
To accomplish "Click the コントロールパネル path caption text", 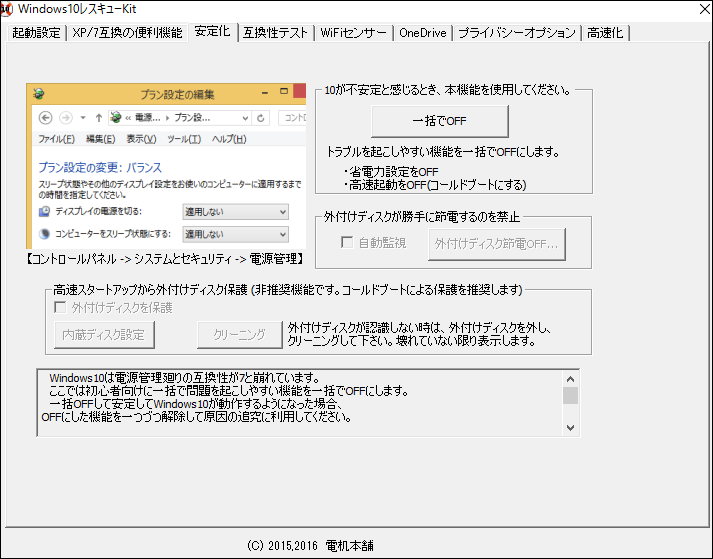I will 164,259.
